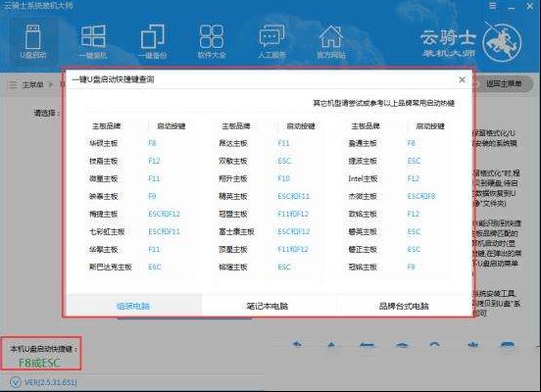Open the 官方网站 home website icon

coord(331,41)
